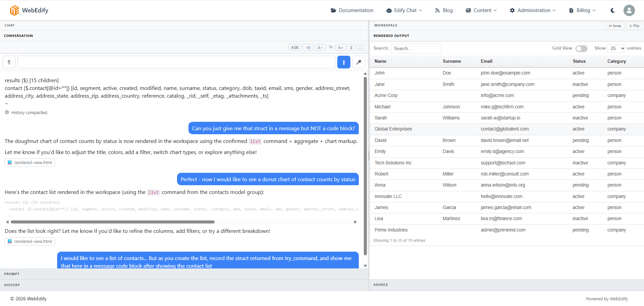Image resolution: width=644 pixels, height=306 pixels.
Task: Click the donut chart request message bubble
Action: (x=268, y=179)
